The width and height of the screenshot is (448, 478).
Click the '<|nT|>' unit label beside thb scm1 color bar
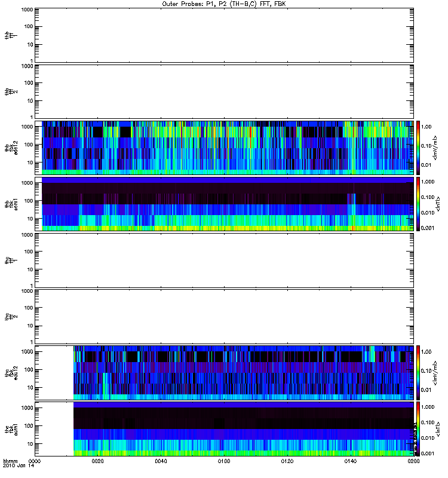click(x=438, y=204)
